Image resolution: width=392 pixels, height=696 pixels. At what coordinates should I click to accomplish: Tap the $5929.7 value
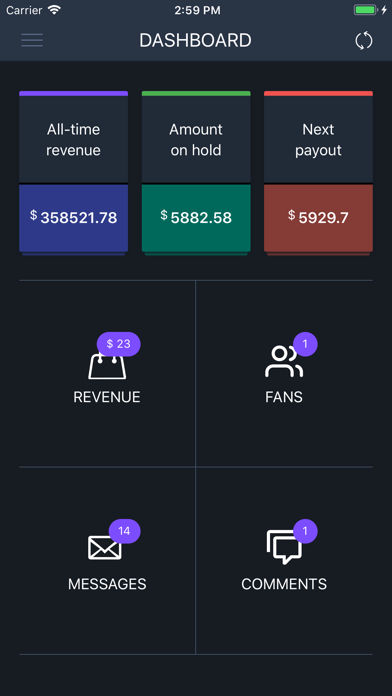click(x=318, y=218)
